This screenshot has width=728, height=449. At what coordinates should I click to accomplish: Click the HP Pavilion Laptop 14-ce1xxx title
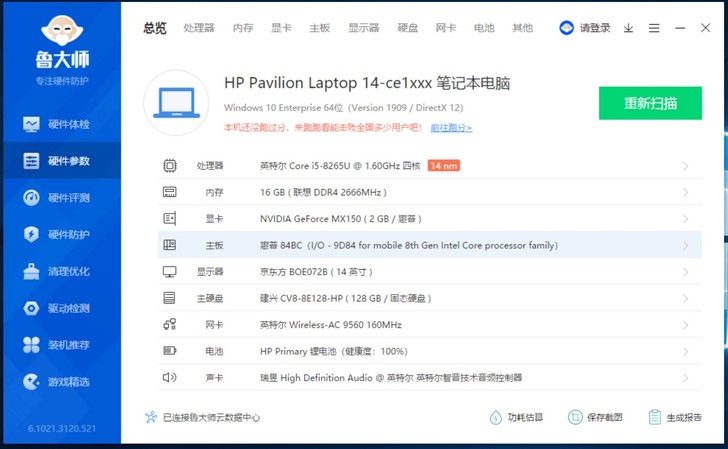pos(367,83)
